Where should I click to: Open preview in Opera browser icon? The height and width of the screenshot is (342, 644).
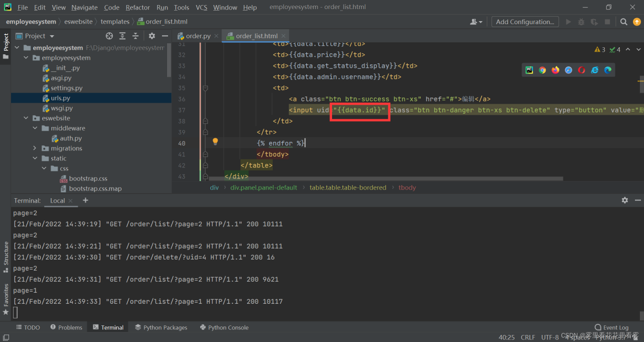(582, 70)
